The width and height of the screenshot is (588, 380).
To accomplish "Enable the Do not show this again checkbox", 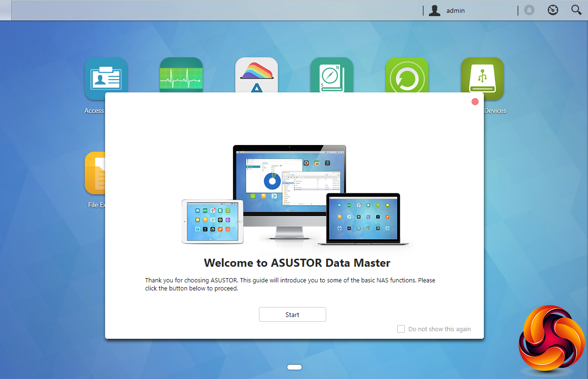I will pyautogui.click(x=401, y=329).
